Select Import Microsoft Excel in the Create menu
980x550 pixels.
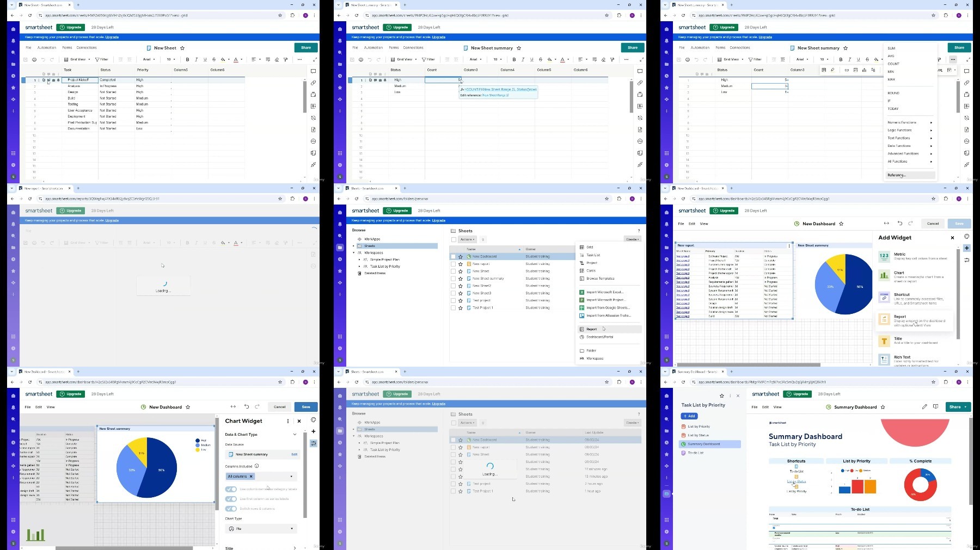pyautogui.click(x=605, y=292)
